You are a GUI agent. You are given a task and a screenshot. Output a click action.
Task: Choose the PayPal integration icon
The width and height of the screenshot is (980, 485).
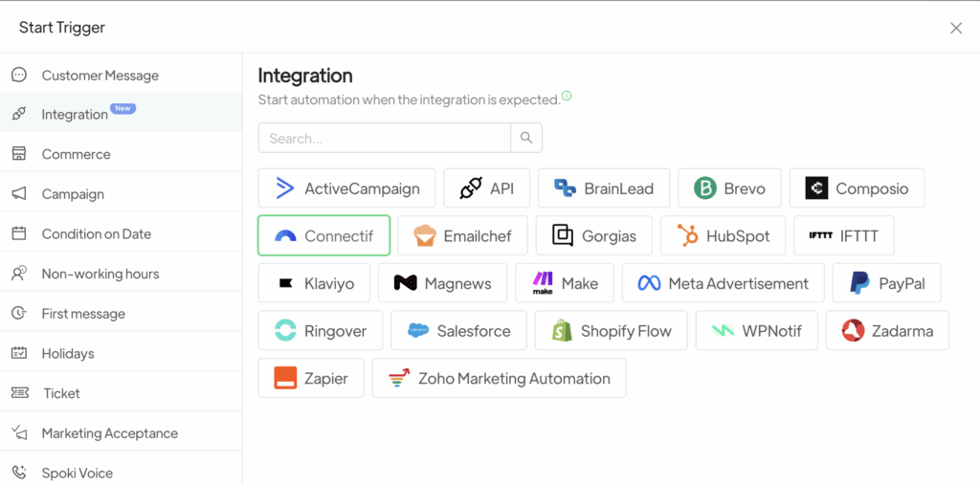click(859, 283)
